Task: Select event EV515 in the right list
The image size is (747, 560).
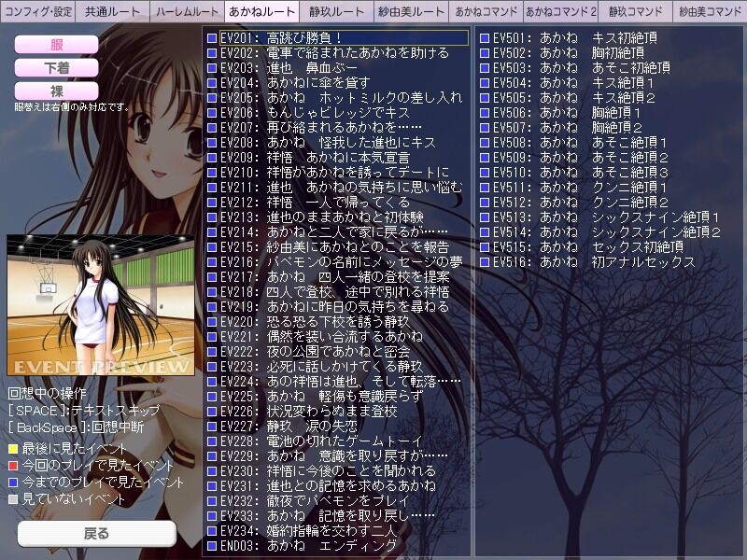Action: click(x=588, y=247)
